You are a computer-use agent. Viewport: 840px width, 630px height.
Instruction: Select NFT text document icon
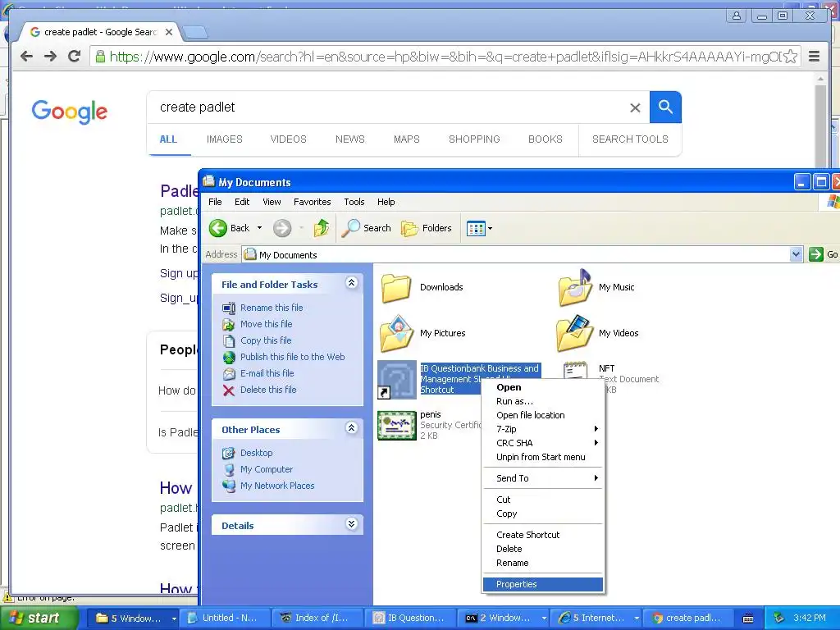pos(575,372)
